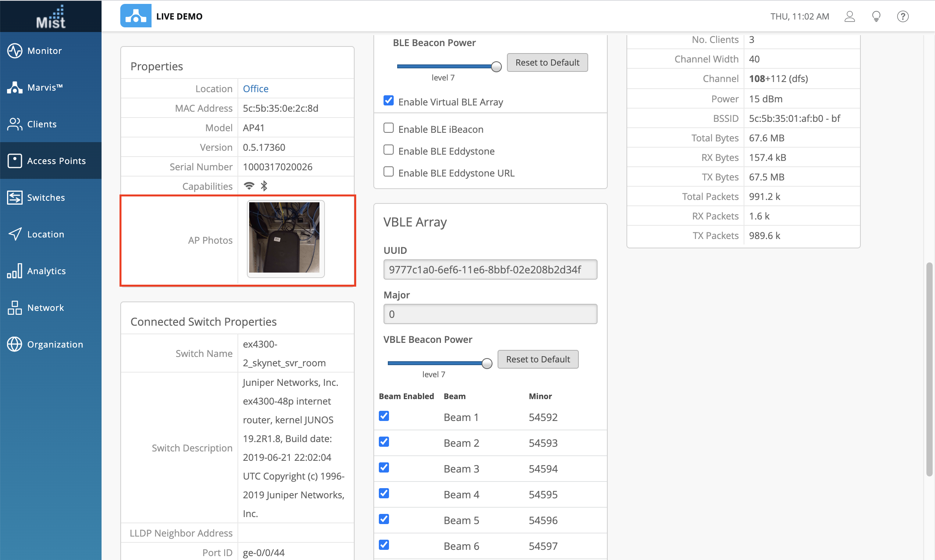
Task: Open the Network menu item
Action: click(x=45, y=308)
